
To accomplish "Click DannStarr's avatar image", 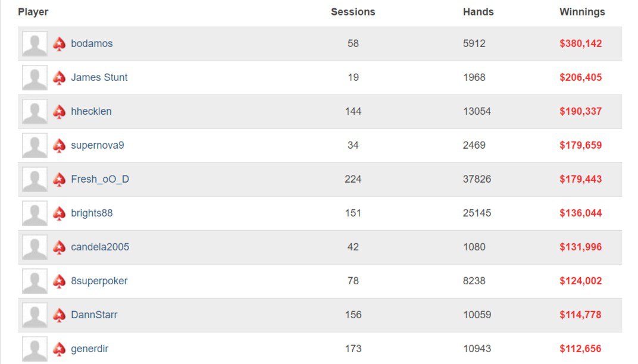I will [35, 315].
